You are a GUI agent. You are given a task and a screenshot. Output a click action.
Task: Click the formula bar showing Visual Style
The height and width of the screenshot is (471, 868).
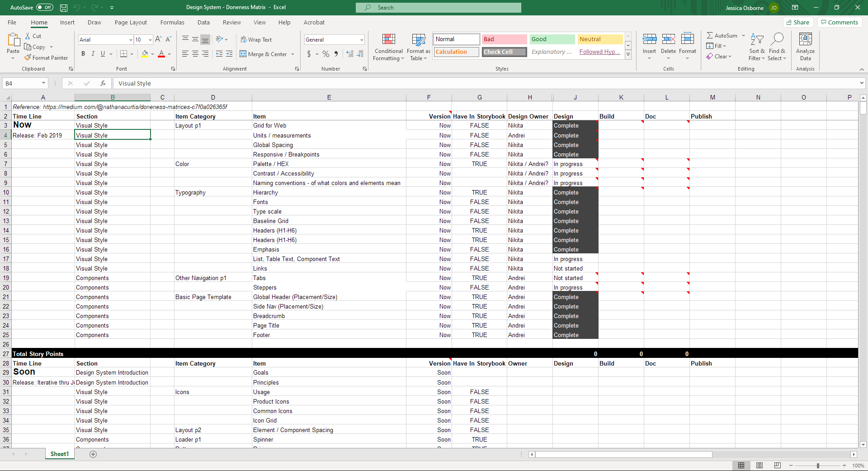click(486, 83)
